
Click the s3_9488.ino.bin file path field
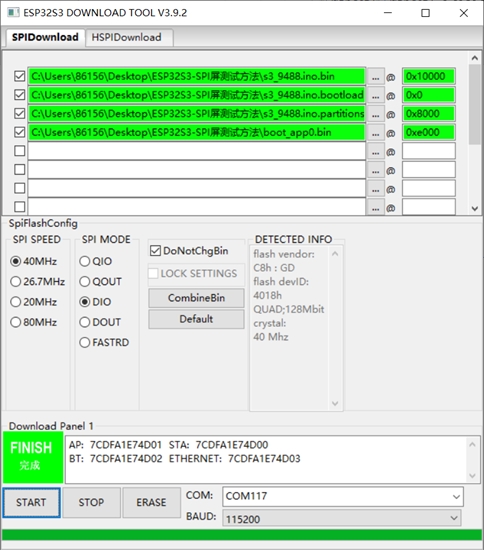pyautogui.click(x=197, y=76)
